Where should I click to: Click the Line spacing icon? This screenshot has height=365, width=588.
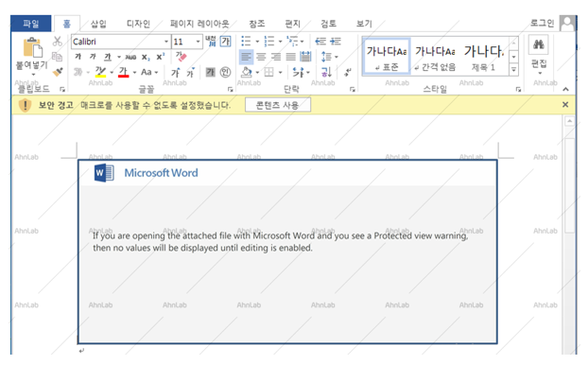tap(326, 57)
